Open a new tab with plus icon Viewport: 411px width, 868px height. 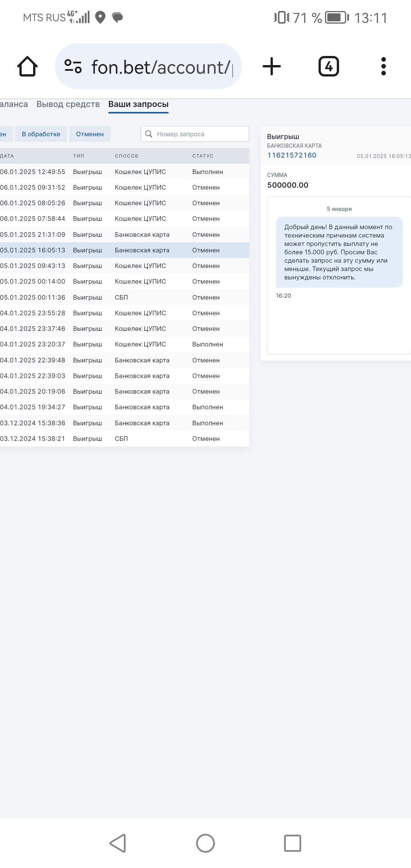pyautogui.click(x=272, y=67)
